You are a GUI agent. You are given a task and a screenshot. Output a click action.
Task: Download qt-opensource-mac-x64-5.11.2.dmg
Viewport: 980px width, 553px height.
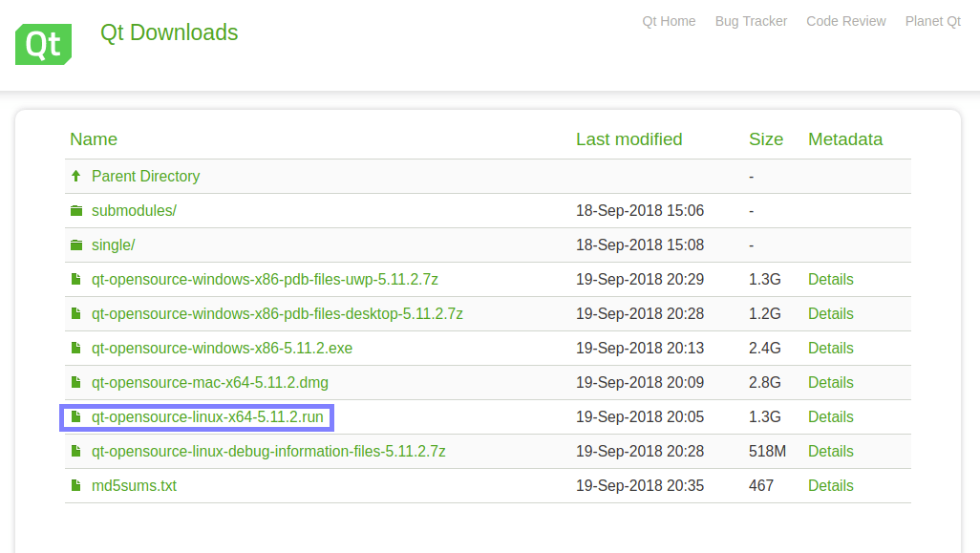point(209,382)
